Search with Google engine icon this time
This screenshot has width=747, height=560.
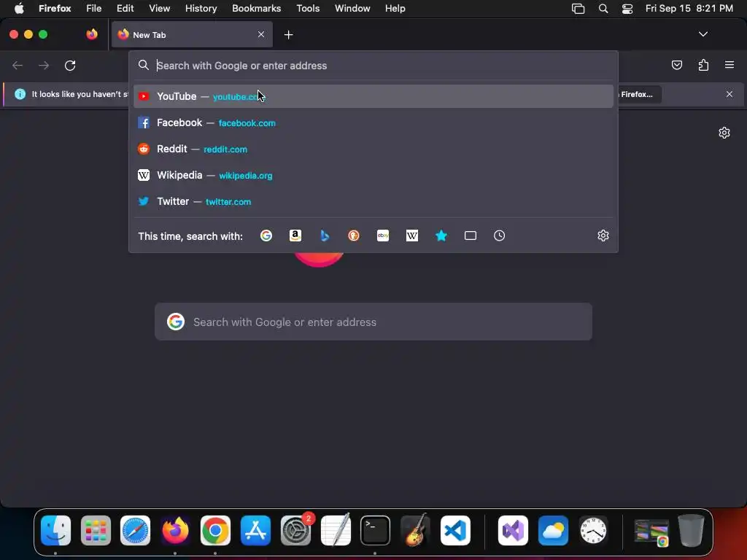(x=266, y=236)
